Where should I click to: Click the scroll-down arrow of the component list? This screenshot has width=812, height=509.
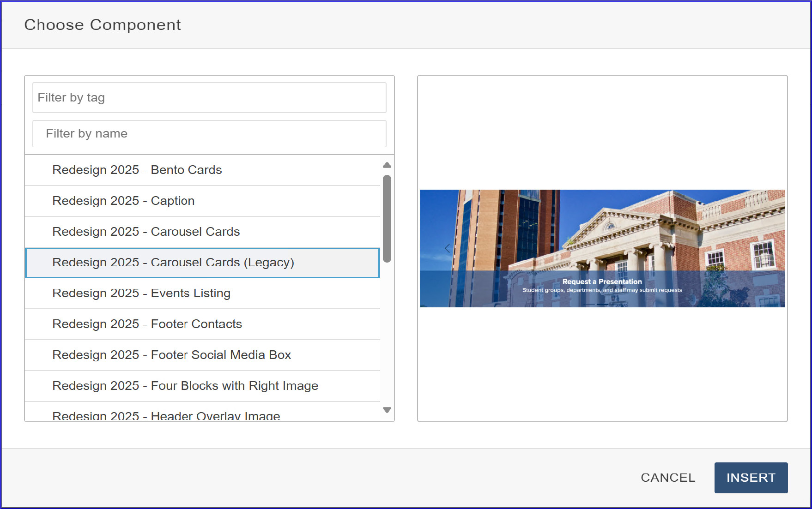387,410
